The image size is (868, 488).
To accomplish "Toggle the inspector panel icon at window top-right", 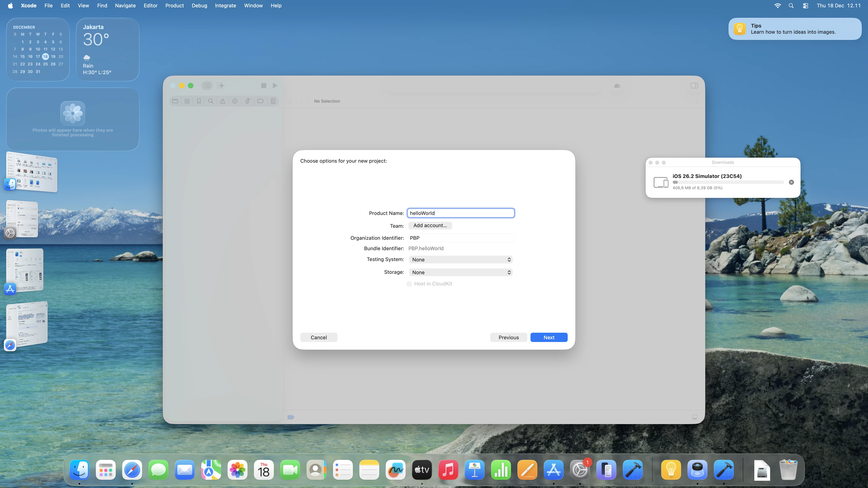I will 694,86.
